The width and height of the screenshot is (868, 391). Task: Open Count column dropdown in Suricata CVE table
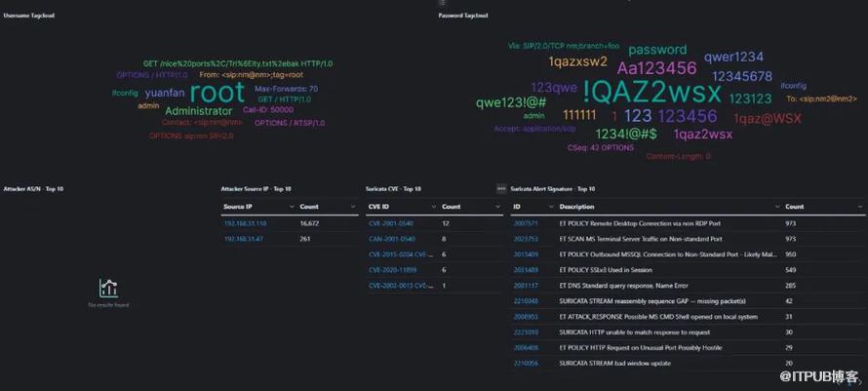point(497,207)
